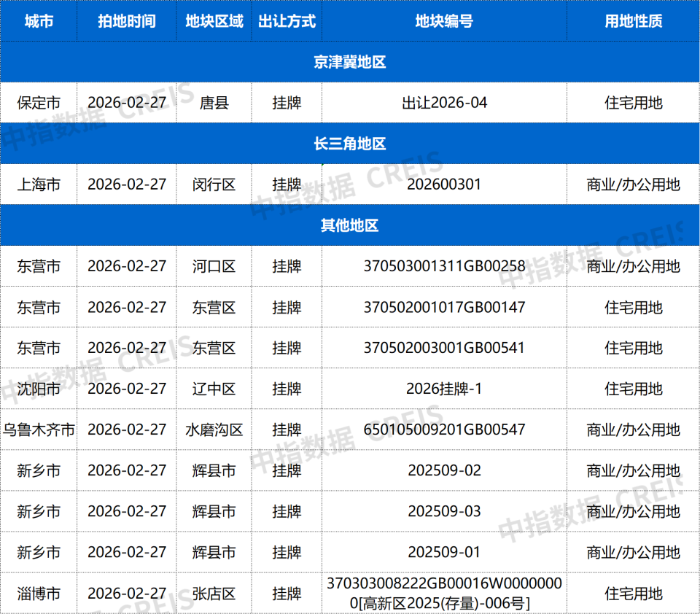Click the 淄博市 city cell
Image resolution: width=700 pixels, height=614 pixels.
click(39, 594)
